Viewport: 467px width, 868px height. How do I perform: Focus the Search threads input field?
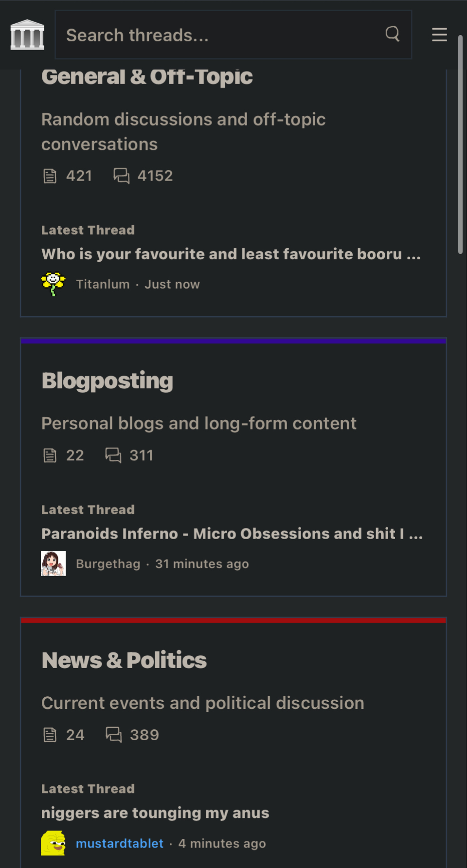(x=233, y=35)
